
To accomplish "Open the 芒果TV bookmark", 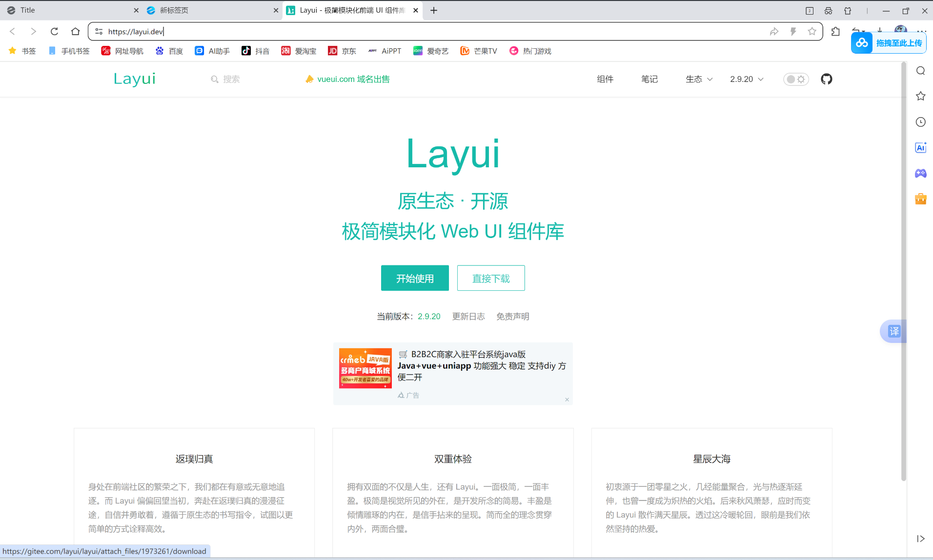I will point(479,51).
